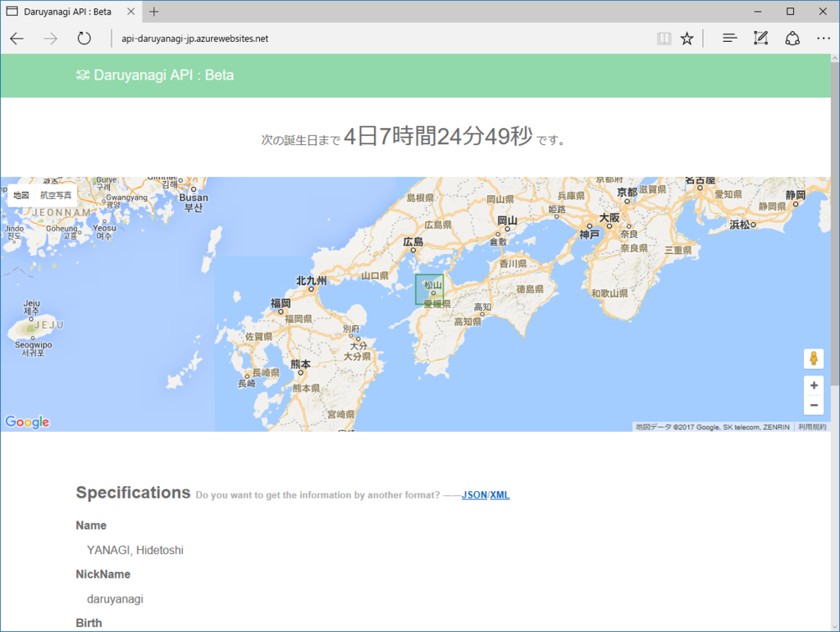Go back to the previous page

tap(17, 39)
